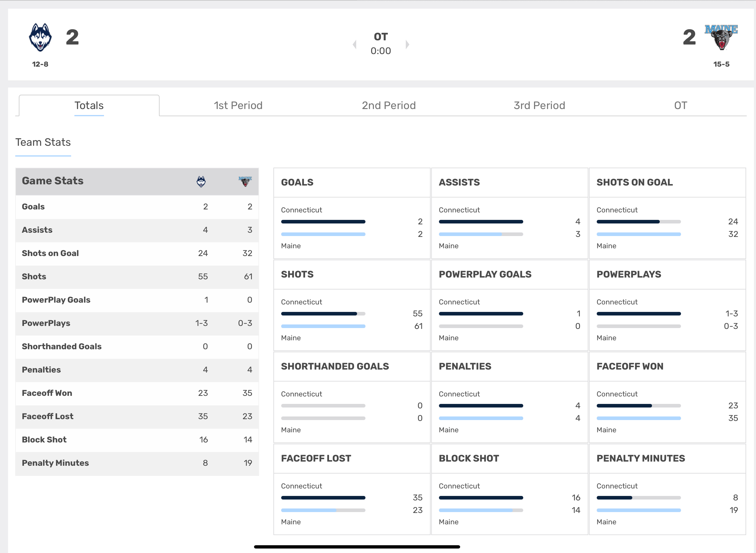The image size is (756, 553).
Task: Click Connecticut's bar in Shots on Goal card
Action: 639,222
